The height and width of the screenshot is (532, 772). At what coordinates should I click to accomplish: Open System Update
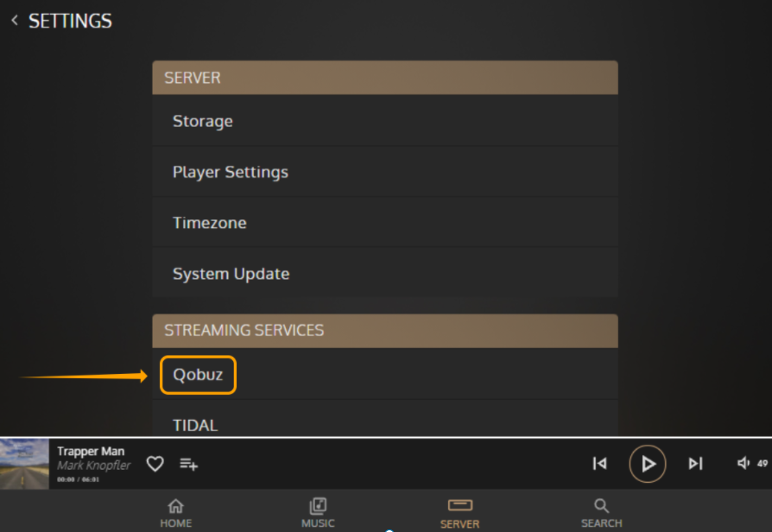385,274
